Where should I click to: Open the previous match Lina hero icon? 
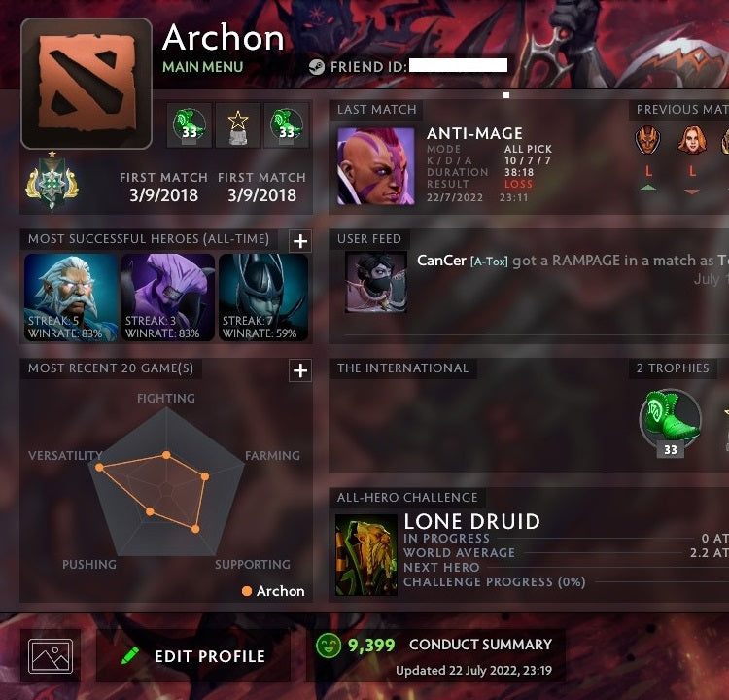pyautogui.click(x=692, y=140)
